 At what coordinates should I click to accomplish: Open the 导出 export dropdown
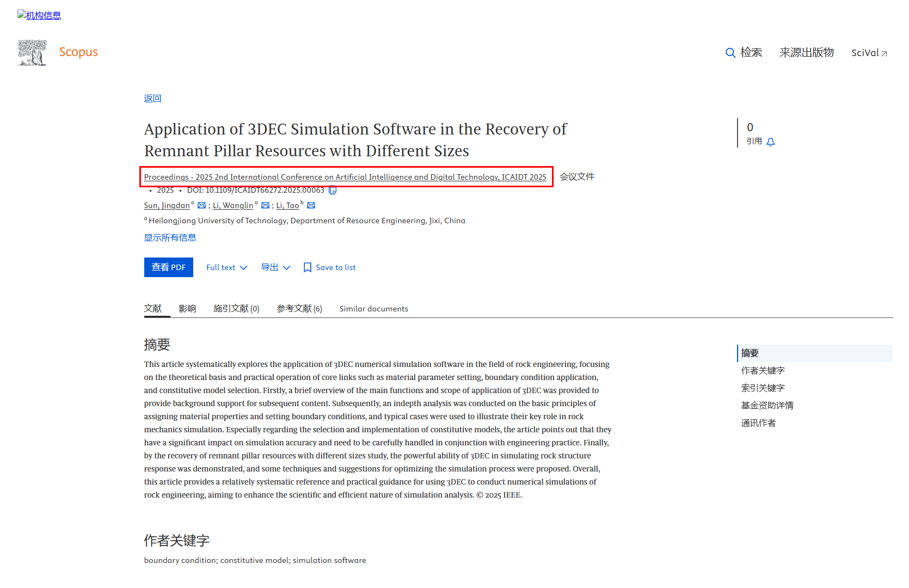[275, 267]
